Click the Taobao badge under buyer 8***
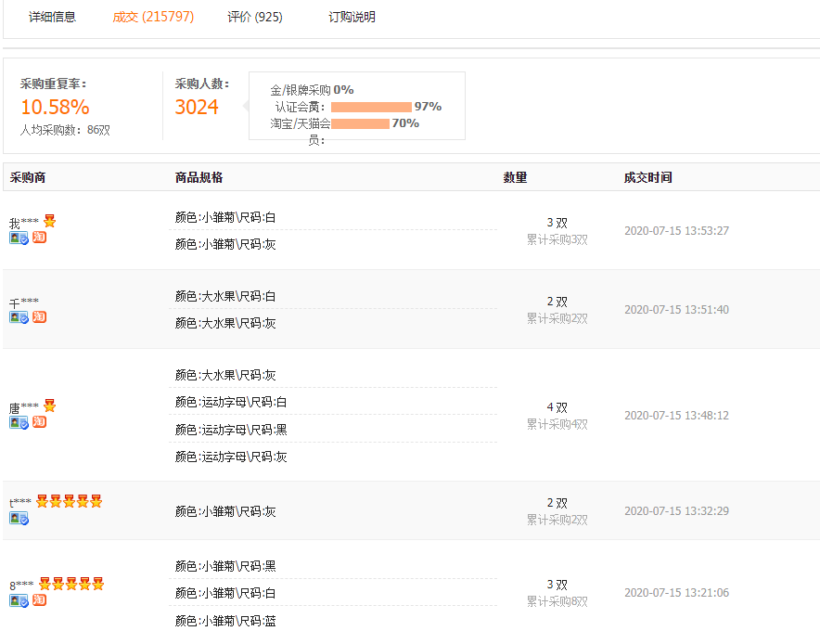 tap(40, 600)
